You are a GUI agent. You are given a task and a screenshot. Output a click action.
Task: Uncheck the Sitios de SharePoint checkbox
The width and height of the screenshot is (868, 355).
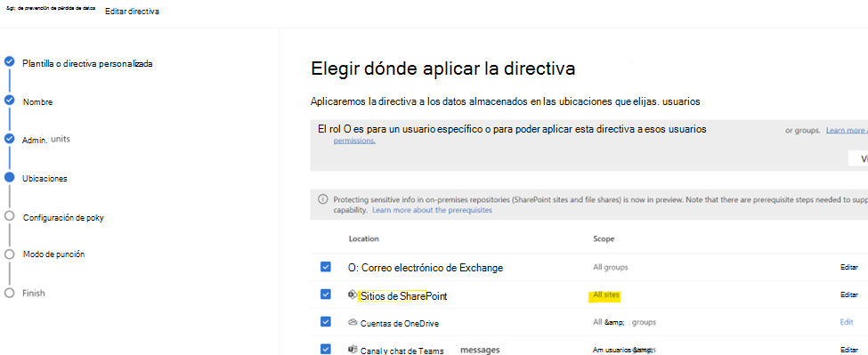pyautogui.click(x=326, y=294)
